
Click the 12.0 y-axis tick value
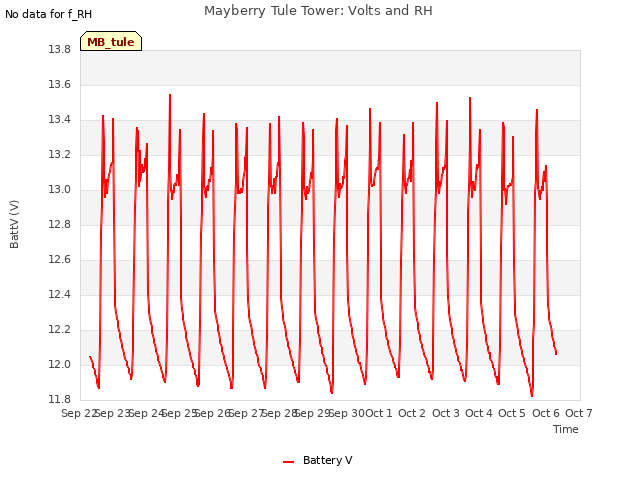60,364
